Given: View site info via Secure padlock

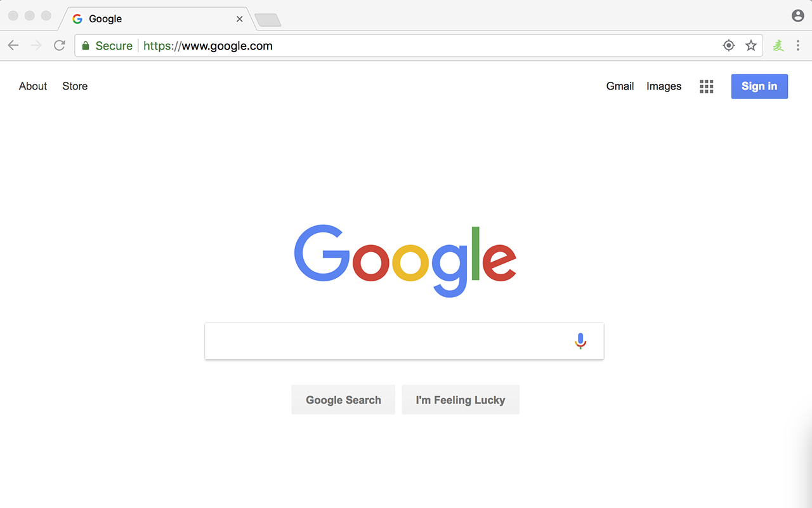Looking at the screenshot, I should coord(86,46).
